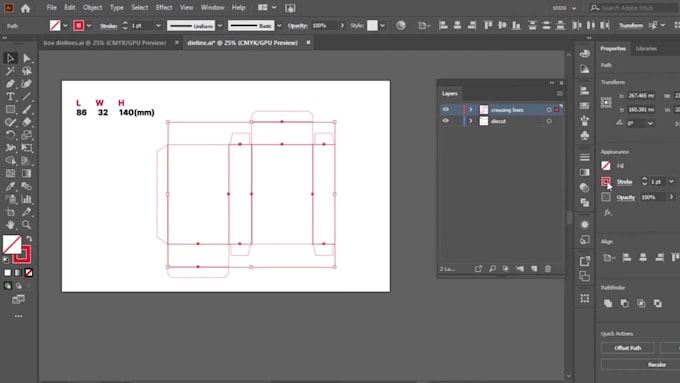Screen dimensions: 680x383
Task: Open the File menu
Action: (x=52, y=8)
